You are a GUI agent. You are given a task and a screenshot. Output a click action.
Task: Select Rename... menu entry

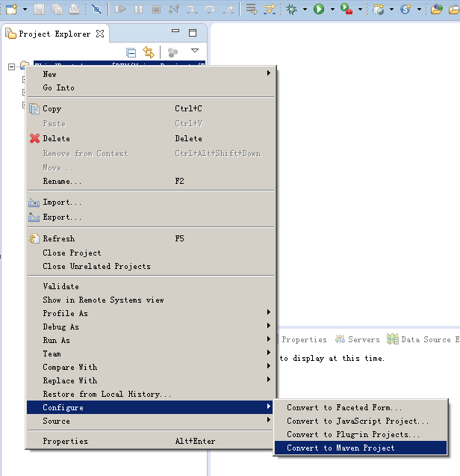151,182
